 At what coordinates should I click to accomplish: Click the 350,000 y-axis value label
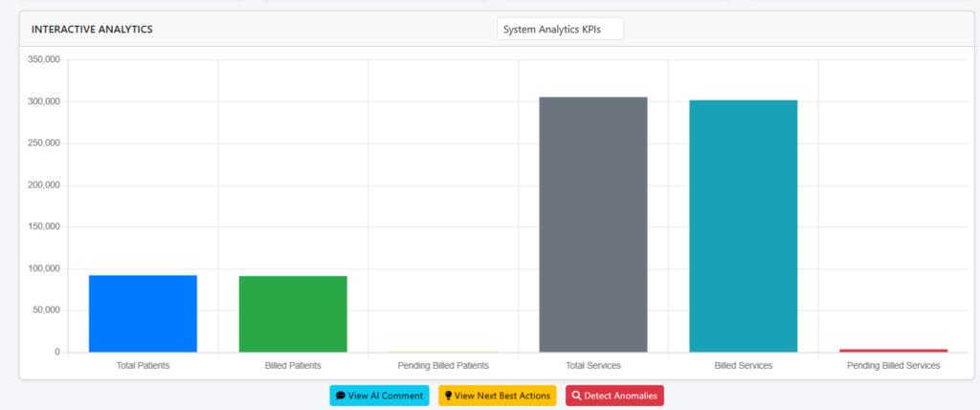pyautogui.click(x=41, y=59)
